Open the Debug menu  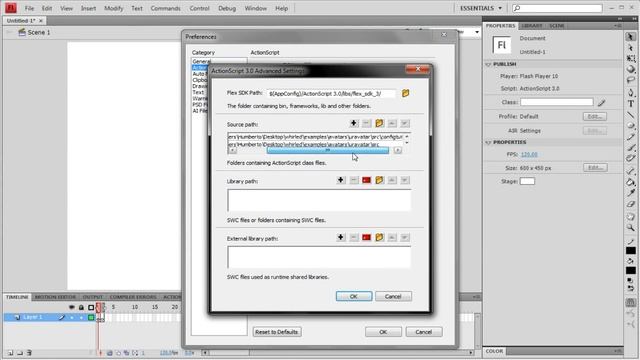(227, 8)
